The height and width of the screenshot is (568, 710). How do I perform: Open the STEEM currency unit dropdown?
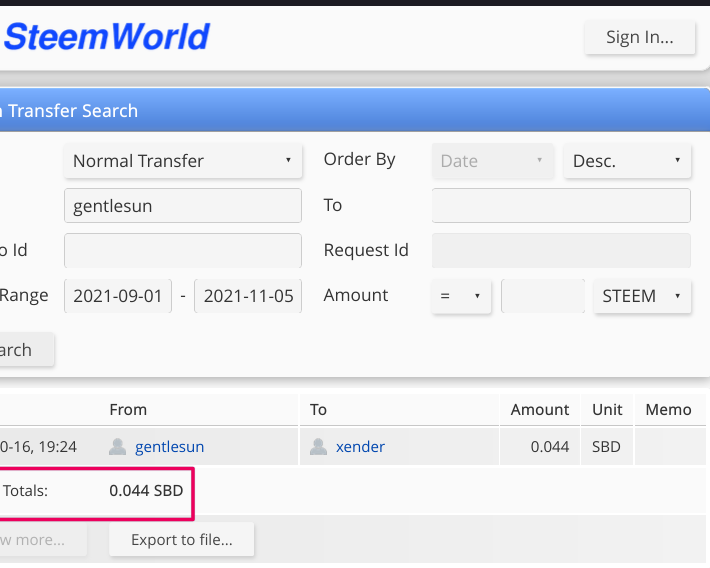642,296
